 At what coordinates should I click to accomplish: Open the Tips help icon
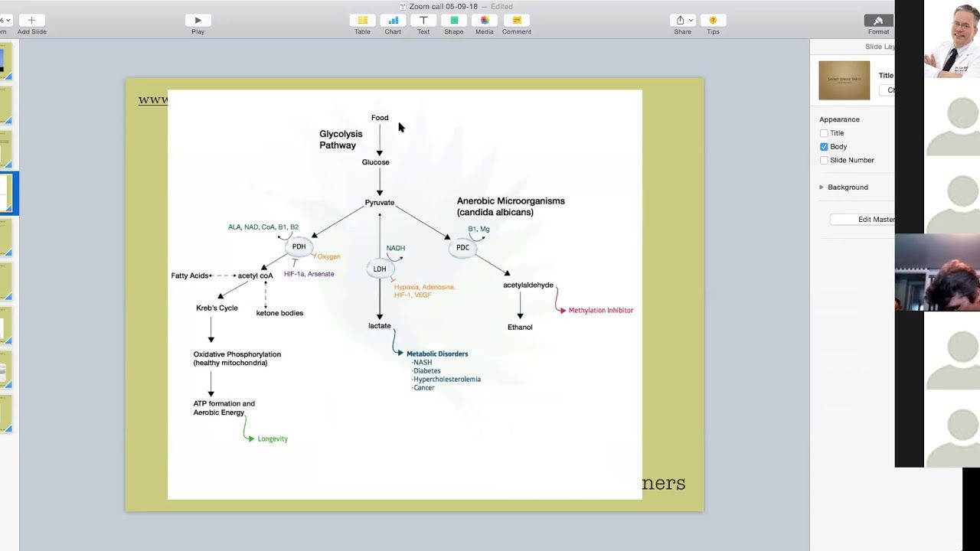point(713,20)
